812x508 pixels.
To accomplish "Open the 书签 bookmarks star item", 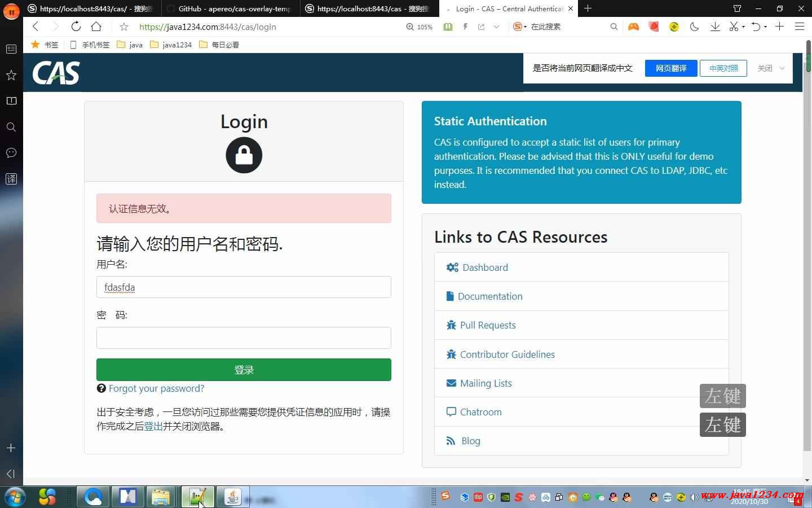I will (x=45, y=45).
